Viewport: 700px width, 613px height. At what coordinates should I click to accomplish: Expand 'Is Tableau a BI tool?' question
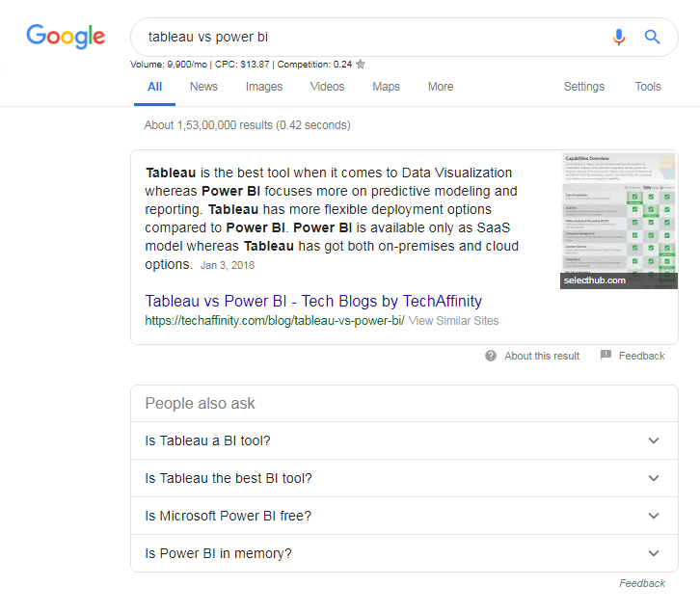tap(404, 440)
